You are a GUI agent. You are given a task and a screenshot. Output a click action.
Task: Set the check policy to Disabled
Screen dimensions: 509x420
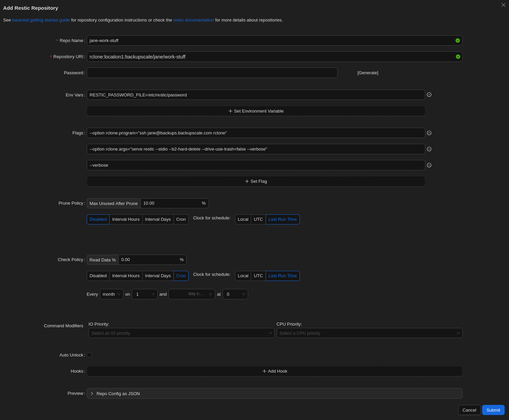pyautogui.click(x=98, y=276)
